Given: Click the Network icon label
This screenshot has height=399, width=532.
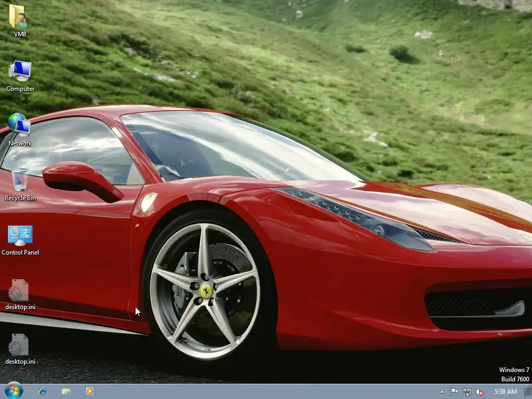Looking at the screenshot, I should (x=20, y=143).
